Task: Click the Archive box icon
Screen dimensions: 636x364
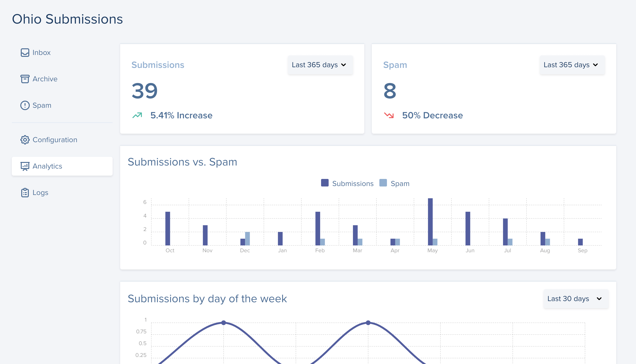Action: point(25,79)
